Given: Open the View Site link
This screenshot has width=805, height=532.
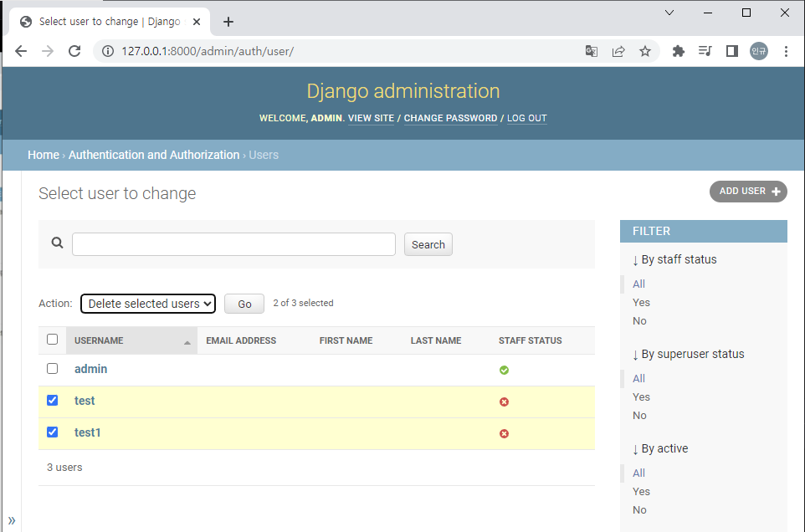Looking at the screenshot, I should tap(372, 118).
